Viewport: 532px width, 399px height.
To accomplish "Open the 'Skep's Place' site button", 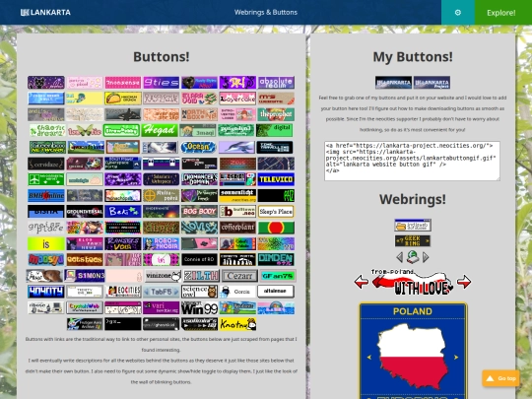I will pyautogui.click(x=276, y=212).
